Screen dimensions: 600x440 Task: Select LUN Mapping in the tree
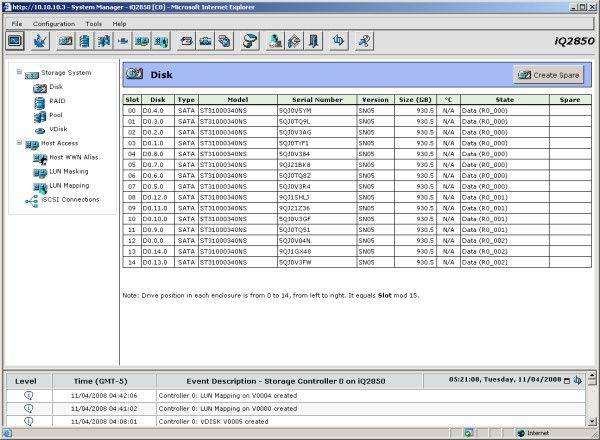click(x=69, y=186)
